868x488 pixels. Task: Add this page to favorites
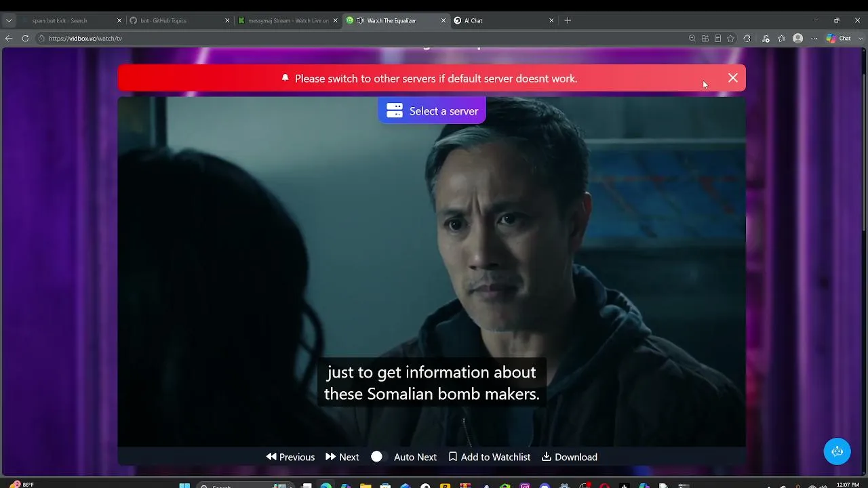pos(731,39)
